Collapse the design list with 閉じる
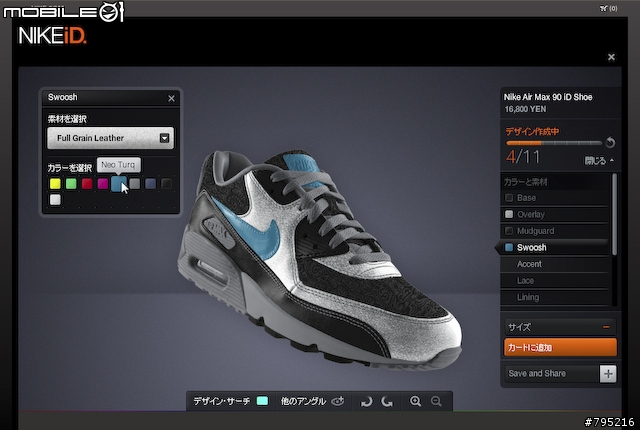The height and width of the screenshot is (430, 640). tap(598, 161)
